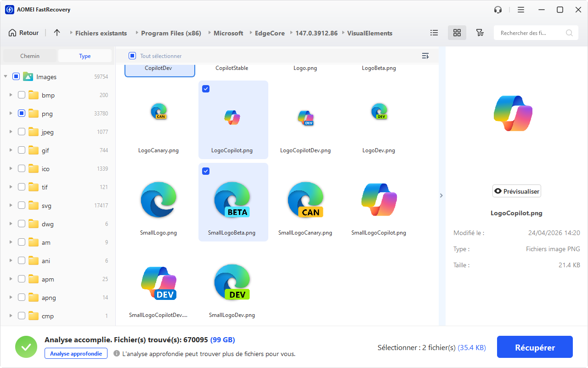The image size is (588, 368).
Task: Toggle the Images category checkbox
Action: click(16, 77)
